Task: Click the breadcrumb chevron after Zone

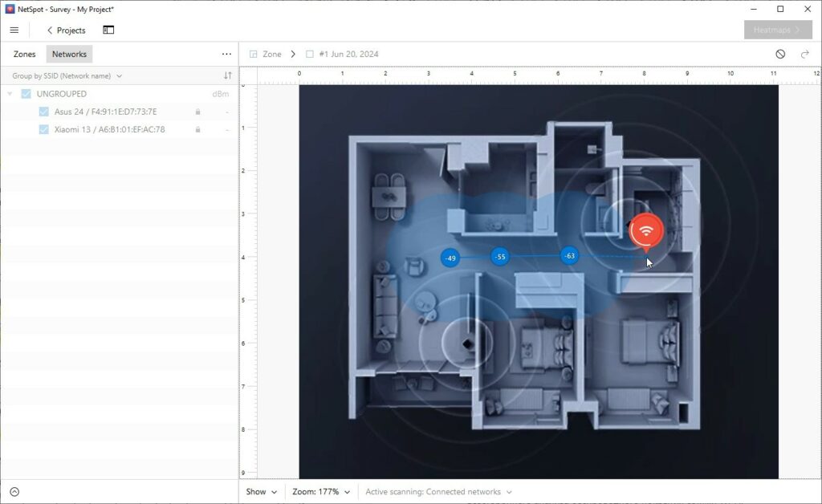Action: pos(293,54)
